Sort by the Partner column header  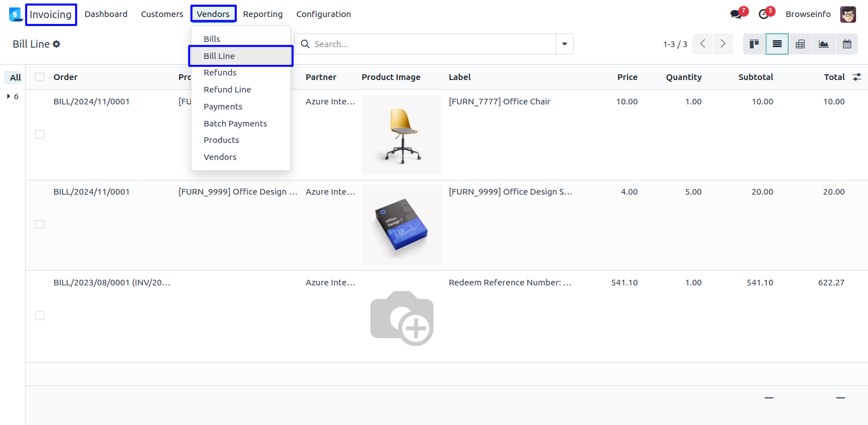321,77
